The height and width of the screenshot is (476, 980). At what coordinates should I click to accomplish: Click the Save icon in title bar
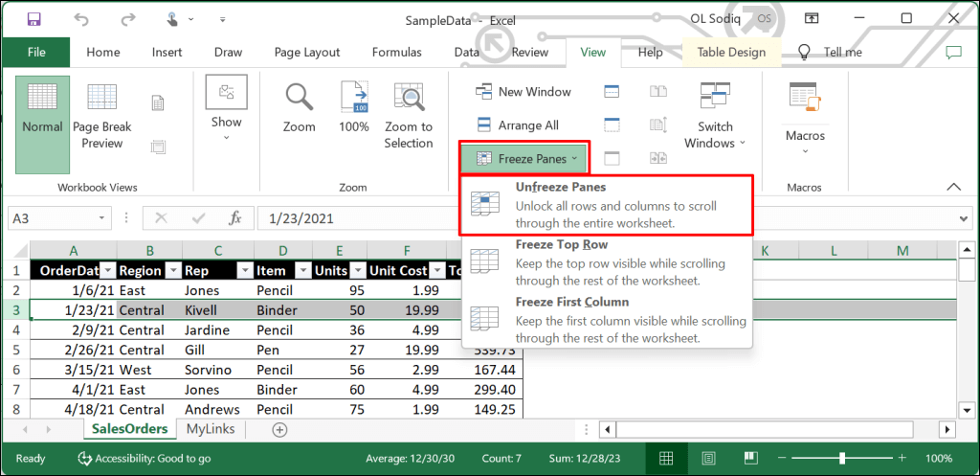tap(34, 18)
